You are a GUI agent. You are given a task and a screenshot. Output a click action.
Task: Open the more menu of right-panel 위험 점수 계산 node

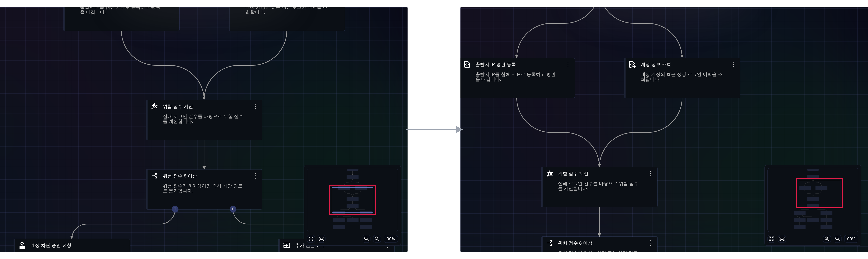click(x=651, y=173)
